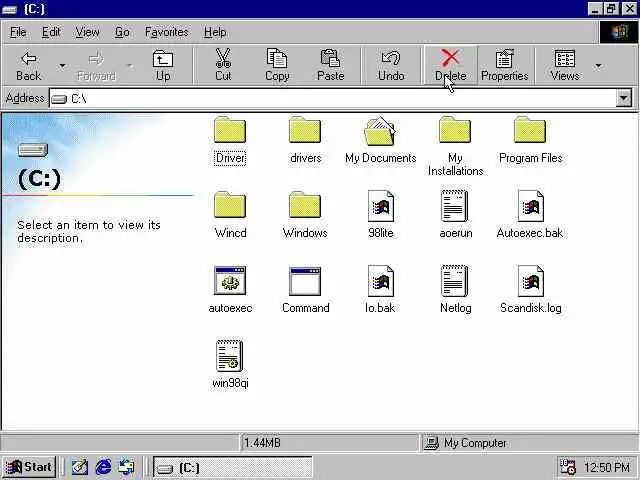Go back using the Back arrow button

click(29, 65)
